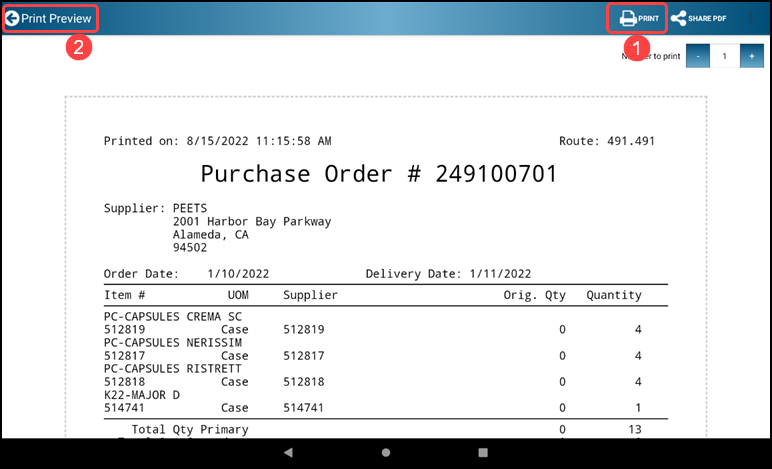Click supplier code 514741
Image resolution: width=772 pixels, height=469 pixels.
[x=304, y=407]
